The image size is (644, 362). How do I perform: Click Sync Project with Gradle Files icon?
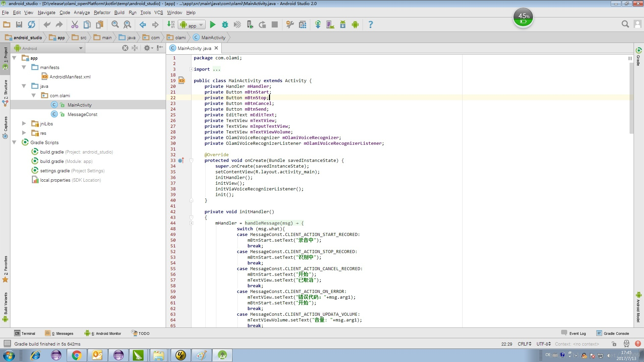point(318,24)
